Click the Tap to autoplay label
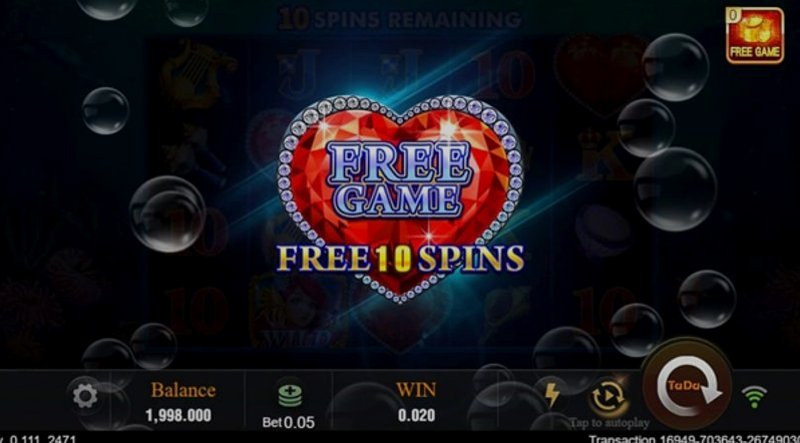Image resolution: width=800 pixels, height=443 pixels. (609, 423)
